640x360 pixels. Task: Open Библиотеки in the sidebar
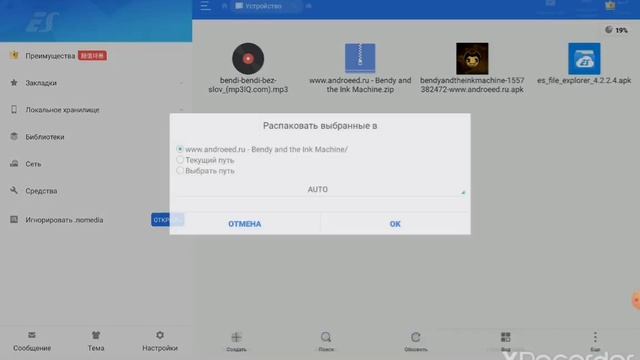(x=96, y=137)
